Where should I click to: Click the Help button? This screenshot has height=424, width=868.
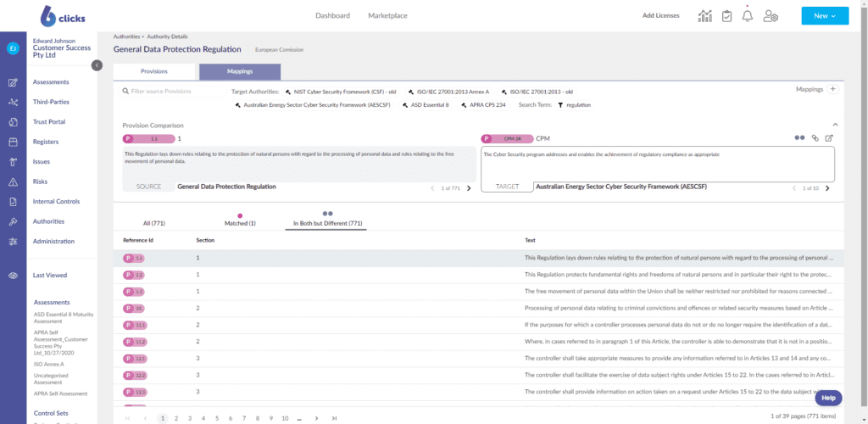tap(827, 398)
